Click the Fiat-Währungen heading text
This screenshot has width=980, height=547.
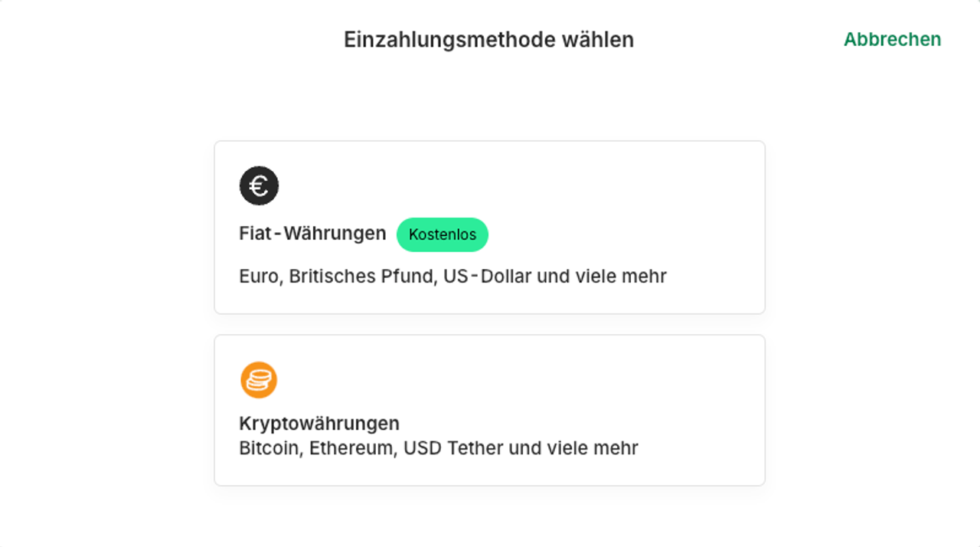click(312, 234)
